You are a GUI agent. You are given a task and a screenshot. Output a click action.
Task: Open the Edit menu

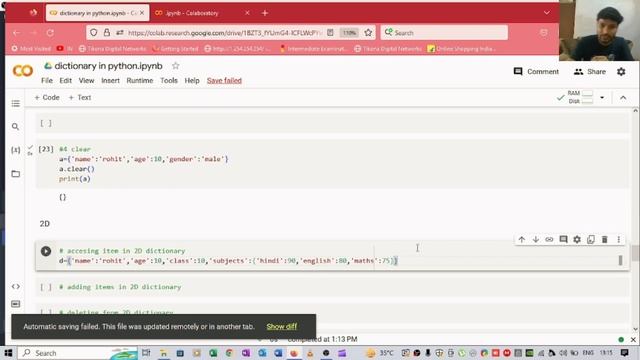click(65, 80)
